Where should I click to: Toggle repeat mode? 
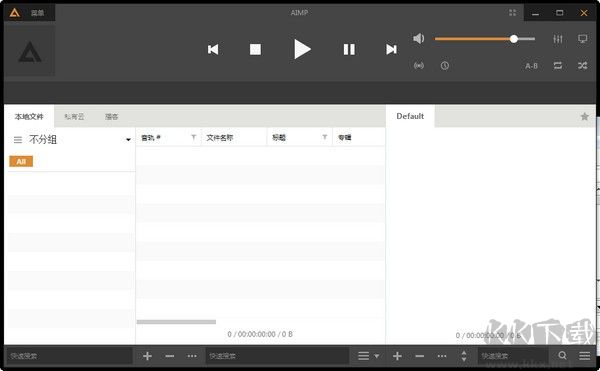tap(558, 66)
